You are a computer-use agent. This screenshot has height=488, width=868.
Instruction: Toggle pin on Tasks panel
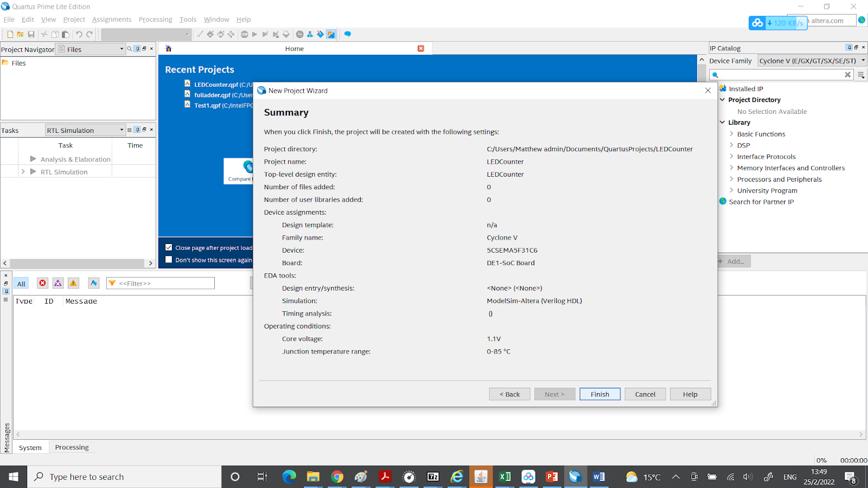tap(137, 130)
